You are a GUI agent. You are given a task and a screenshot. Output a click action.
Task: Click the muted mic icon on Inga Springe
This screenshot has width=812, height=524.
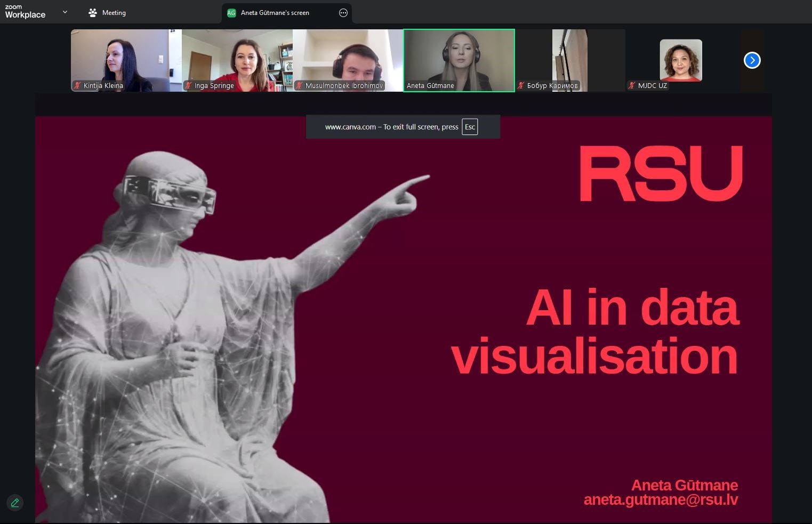188,85
